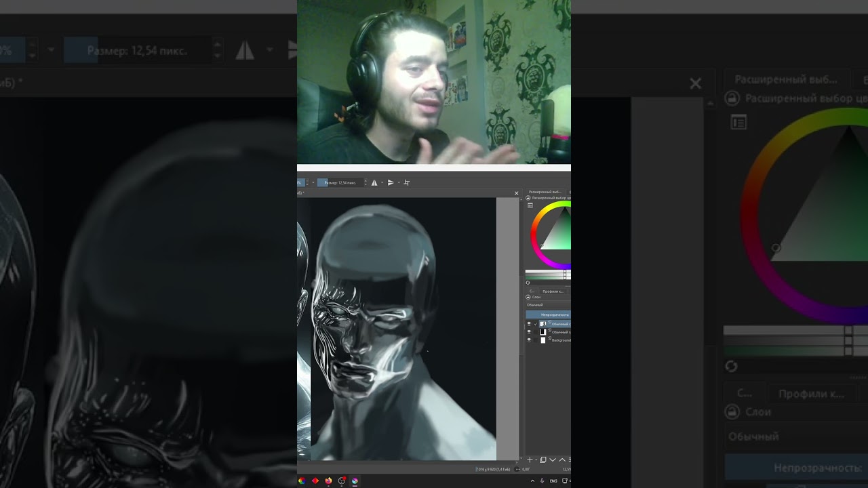Adjust the green slider under color wheel
Viewport: 868px width, 488px height.
[x=548, y=277]
